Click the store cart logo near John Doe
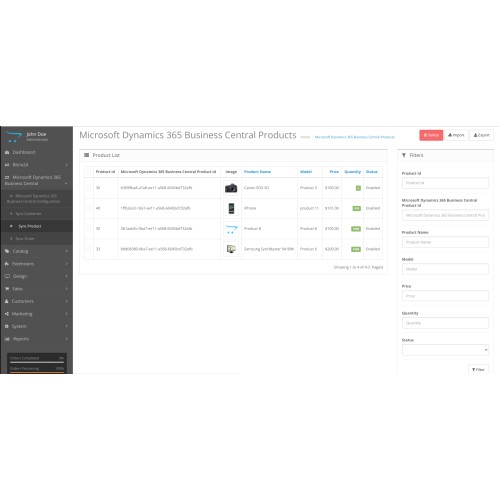 (x=14, y=137)
